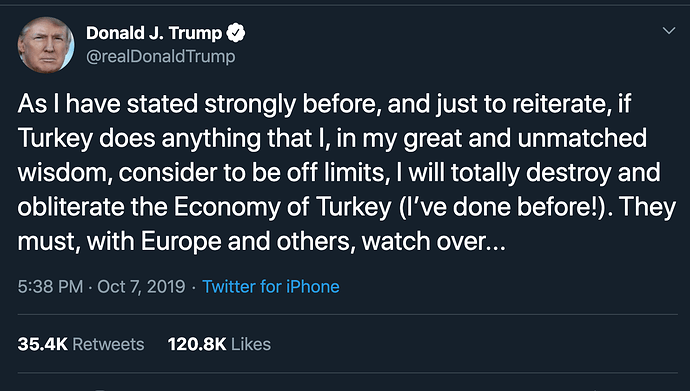
Task: Expand the tweet options chevron menu
Action: click(669, 31)
